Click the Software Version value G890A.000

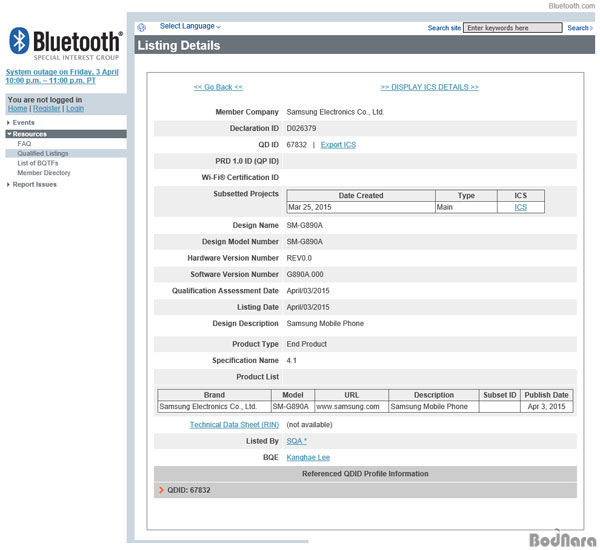305,274
